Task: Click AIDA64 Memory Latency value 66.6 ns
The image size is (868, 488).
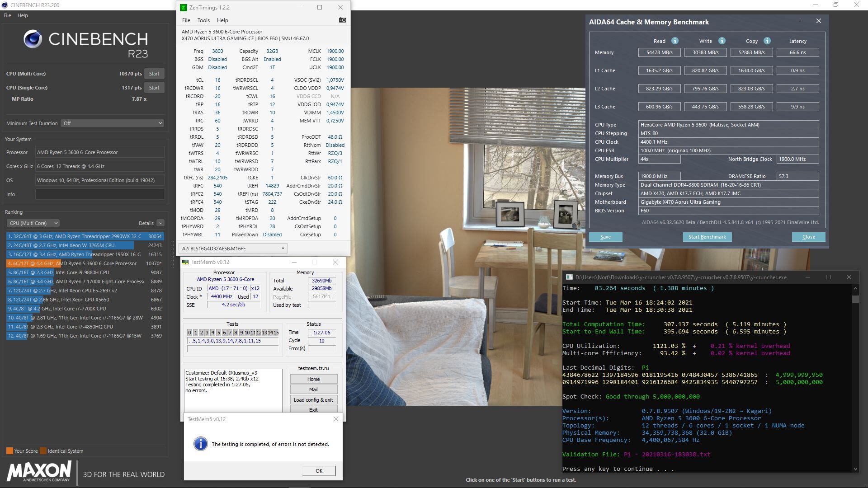Action: 797,52
